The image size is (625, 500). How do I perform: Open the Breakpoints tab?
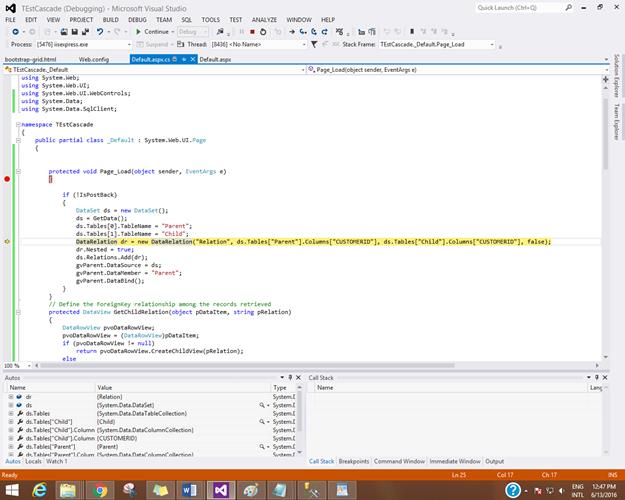click(x=354, y=461)
